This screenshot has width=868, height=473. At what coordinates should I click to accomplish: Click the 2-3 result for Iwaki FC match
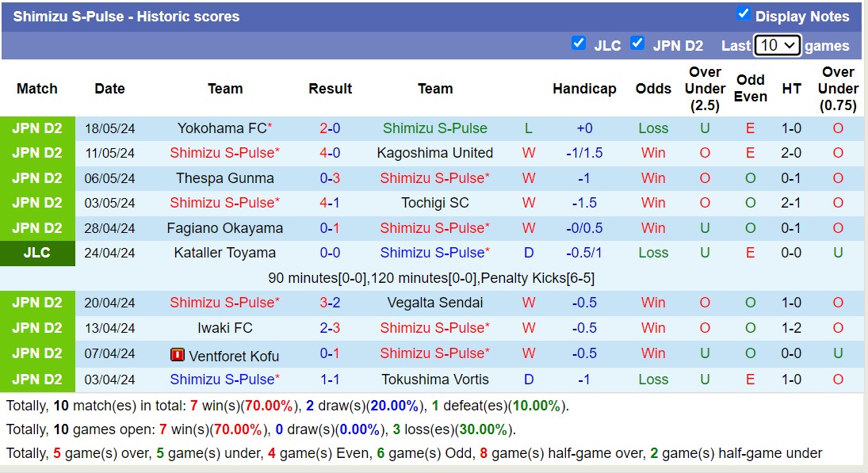330,328
